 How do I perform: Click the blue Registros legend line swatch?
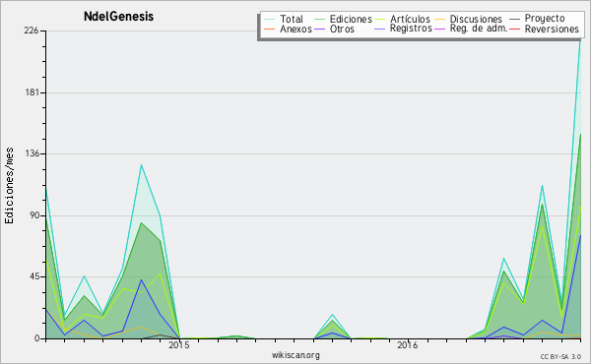coord(380,30)
